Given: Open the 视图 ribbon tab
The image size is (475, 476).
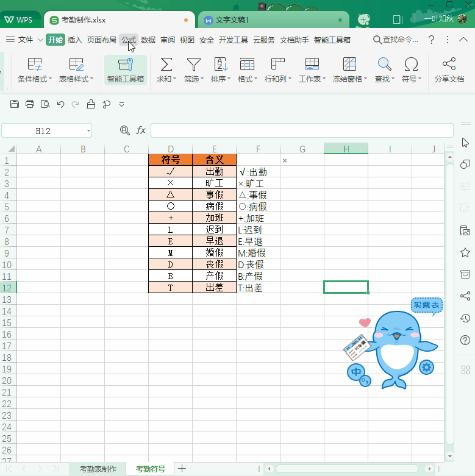Looking at the screenshot, I should pyautogui.click(x=187, y=40).
